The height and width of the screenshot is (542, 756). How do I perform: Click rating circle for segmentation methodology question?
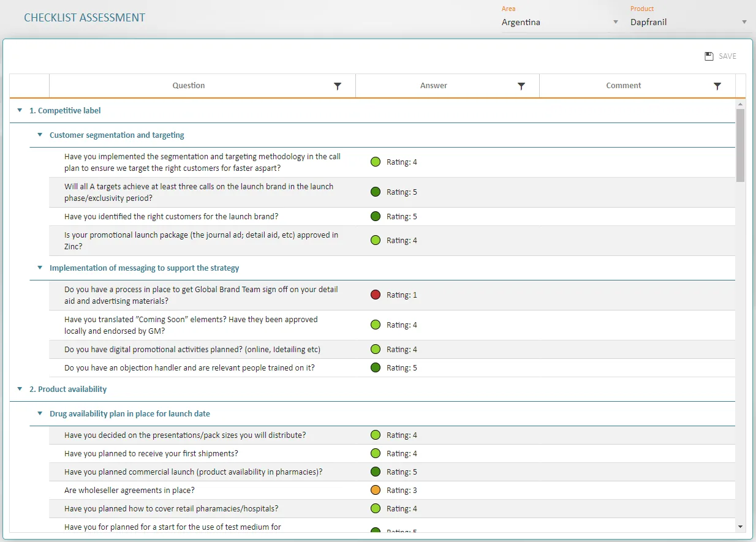[x=376, y=162]
